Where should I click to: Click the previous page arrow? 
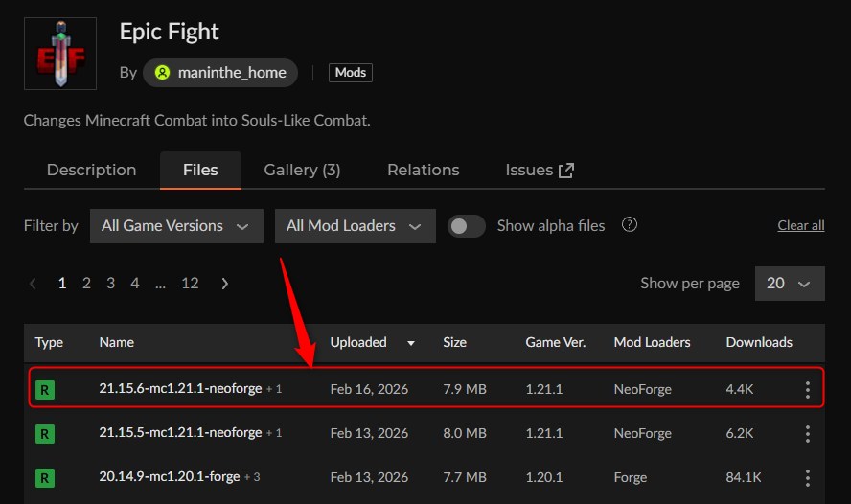pyautogui.click(x=33, y=284)
